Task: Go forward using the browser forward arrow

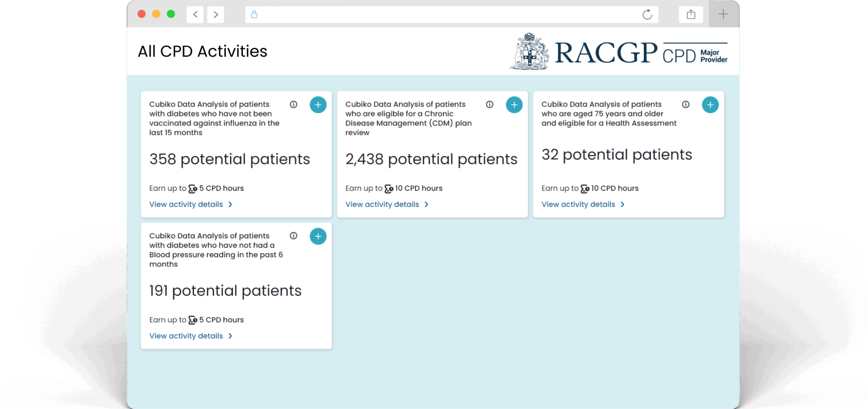Action: click(x=216, y=14)
